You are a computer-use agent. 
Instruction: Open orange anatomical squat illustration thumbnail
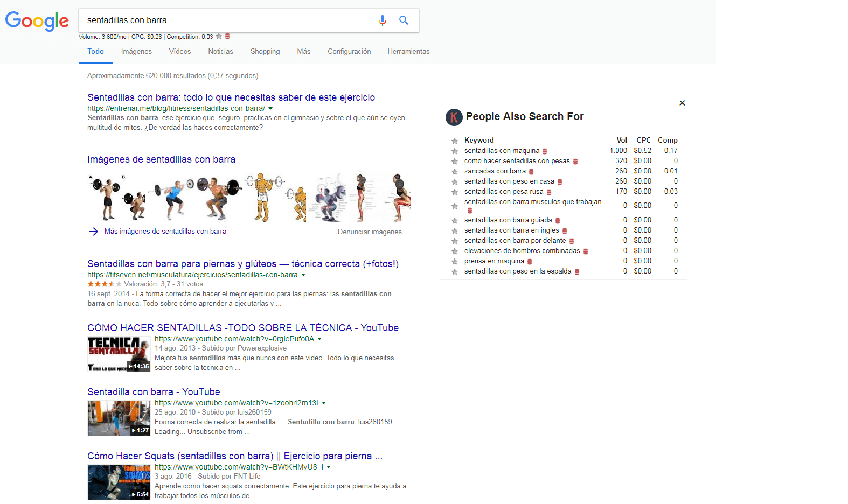pos(276,198)
